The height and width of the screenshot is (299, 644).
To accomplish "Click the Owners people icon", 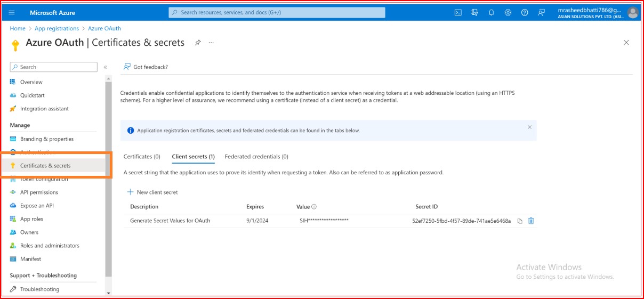I will (x=13, y=232).
